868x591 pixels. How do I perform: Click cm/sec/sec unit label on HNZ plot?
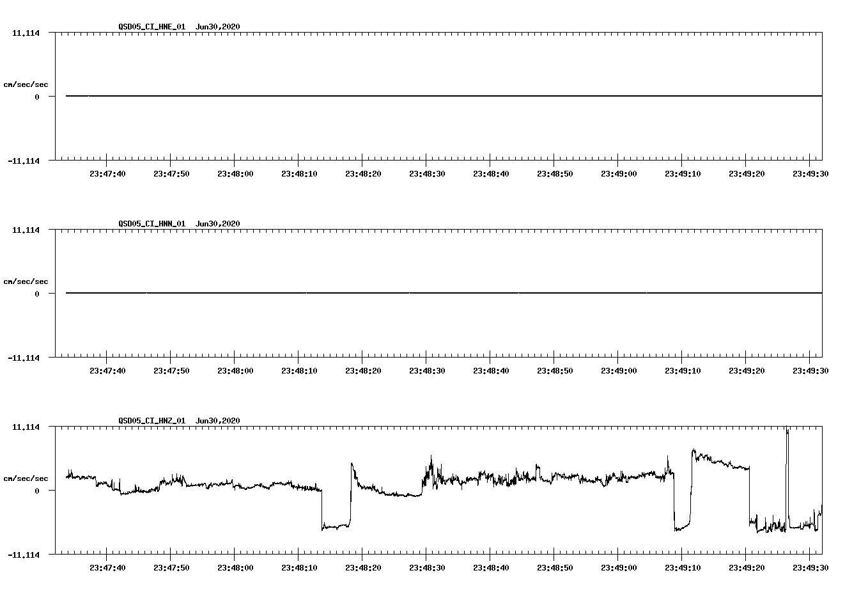[26, 478]
